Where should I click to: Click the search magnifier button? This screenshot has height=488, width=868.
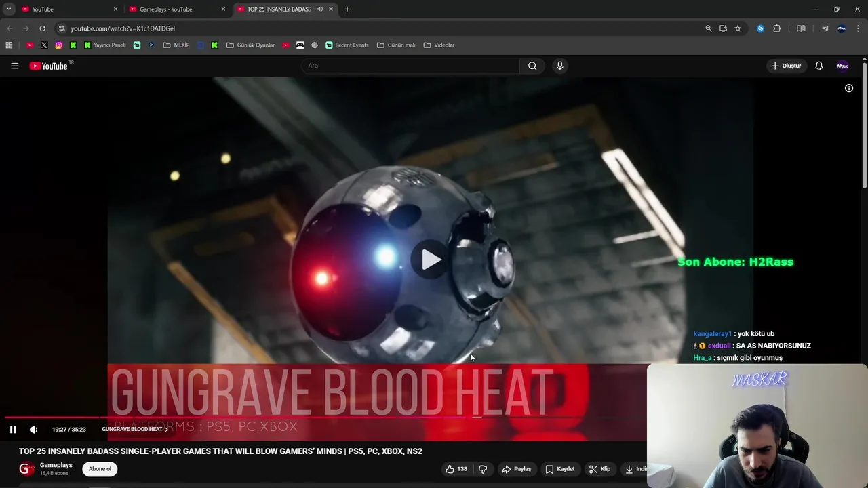pos(532,66)
